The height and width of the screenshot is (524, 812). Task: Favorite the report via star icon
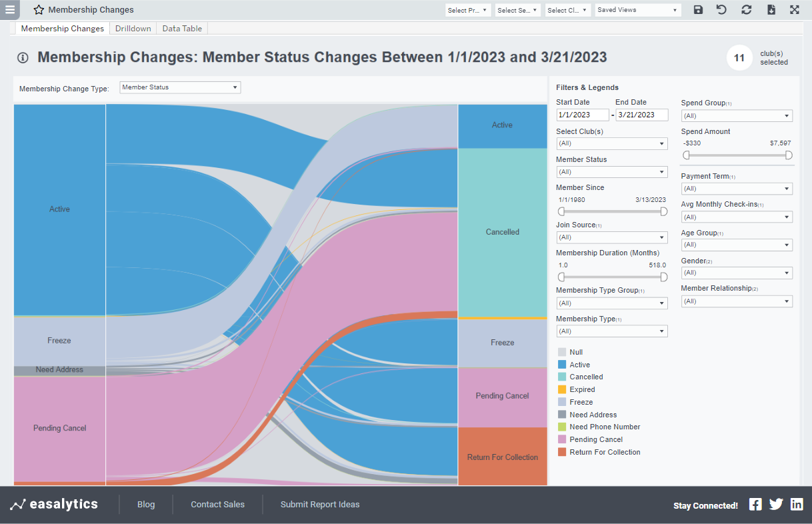click(x=38, y=9)
